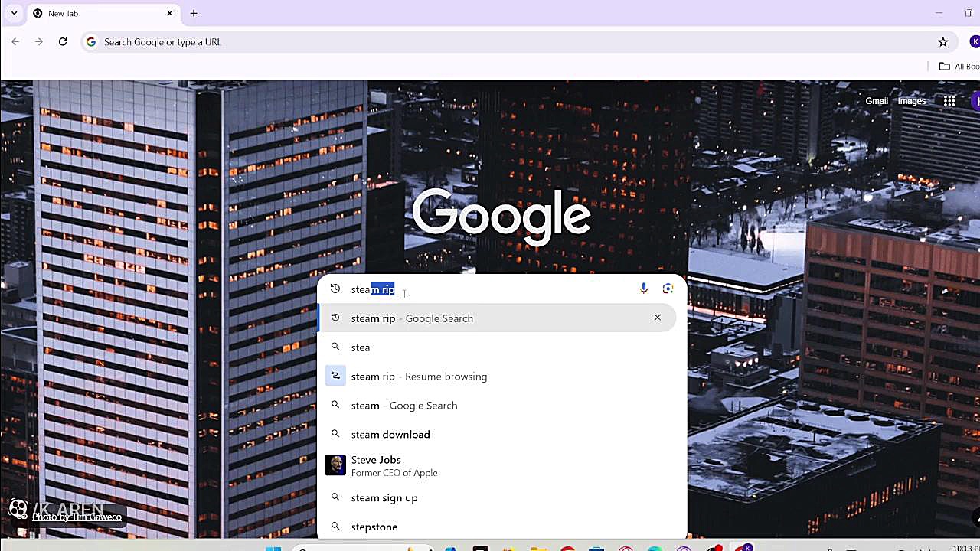Image resolution: width=980 pixels, height=551 pixels.
Task: Remove the steam rip history suggestion
Action: point(657,318)
